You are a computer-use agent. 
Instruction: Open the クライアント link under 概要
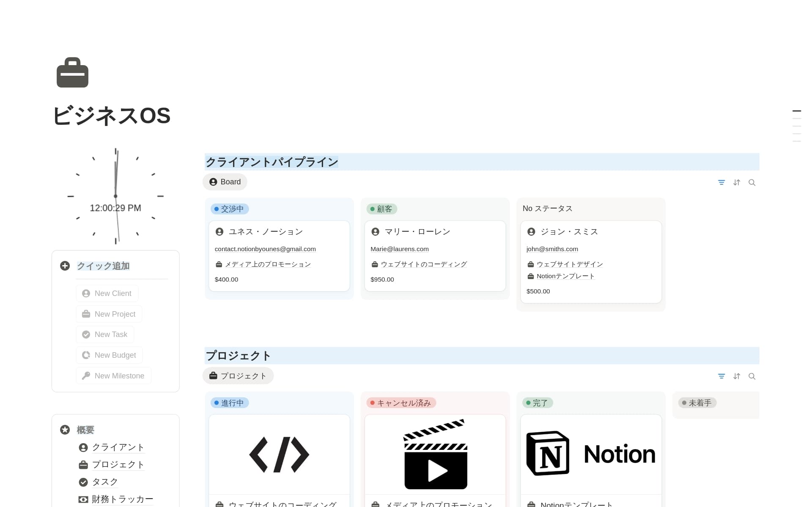[x=118, y=447]
